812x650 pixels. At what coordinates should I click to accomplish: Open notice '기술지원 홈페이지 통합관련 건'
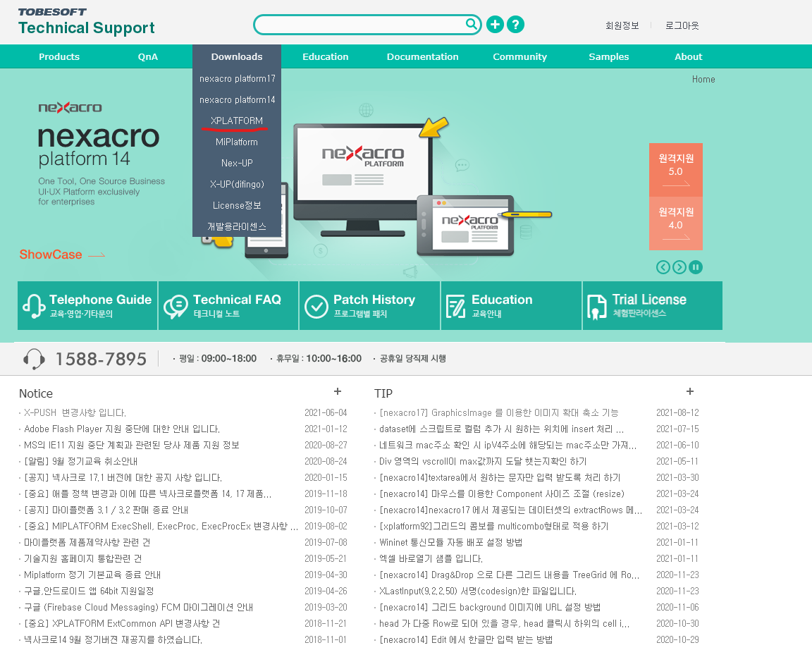[x=83, y=559]
